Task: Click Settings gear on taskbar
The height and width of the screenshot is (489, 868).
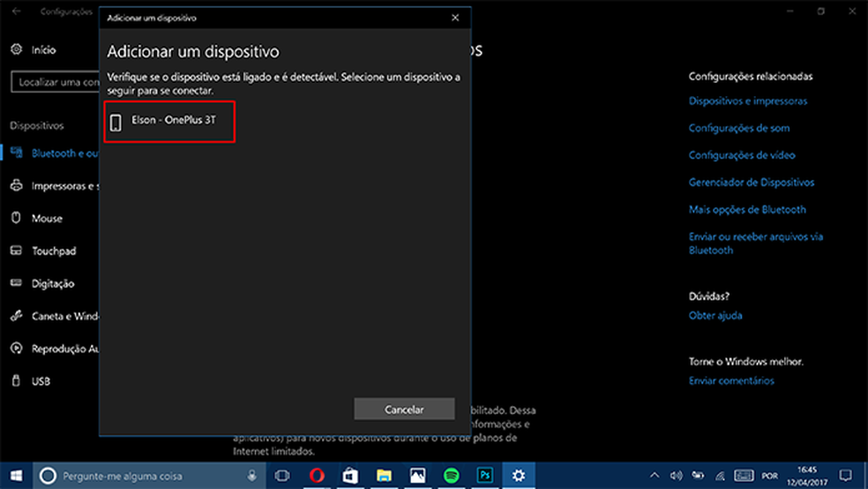Action: tap(519, 476)
